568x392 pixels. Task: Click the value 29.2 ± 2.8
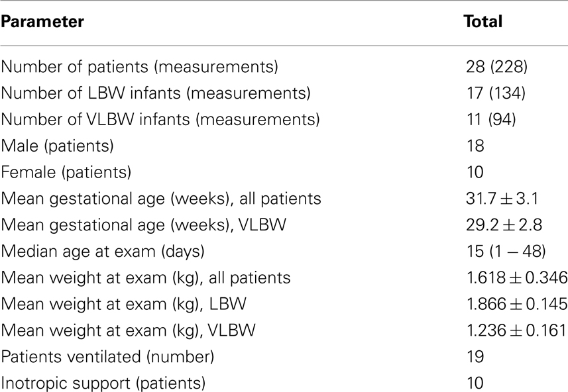504,225
